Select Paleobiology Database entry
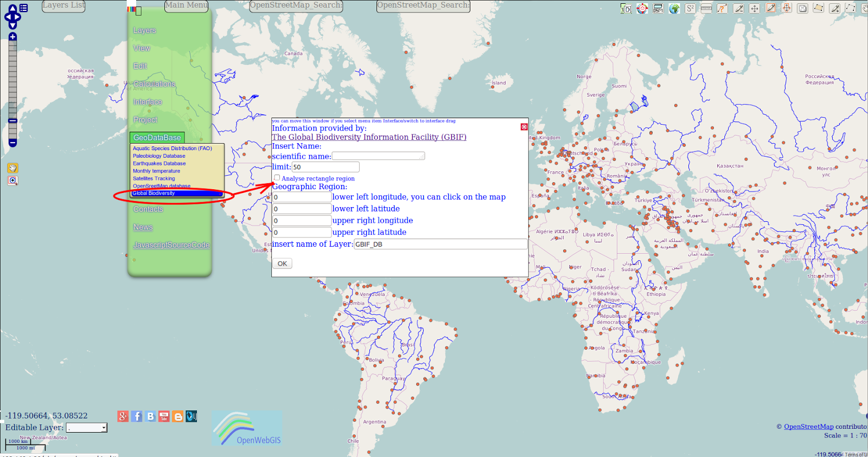868x457 pixels. point(159,156)
